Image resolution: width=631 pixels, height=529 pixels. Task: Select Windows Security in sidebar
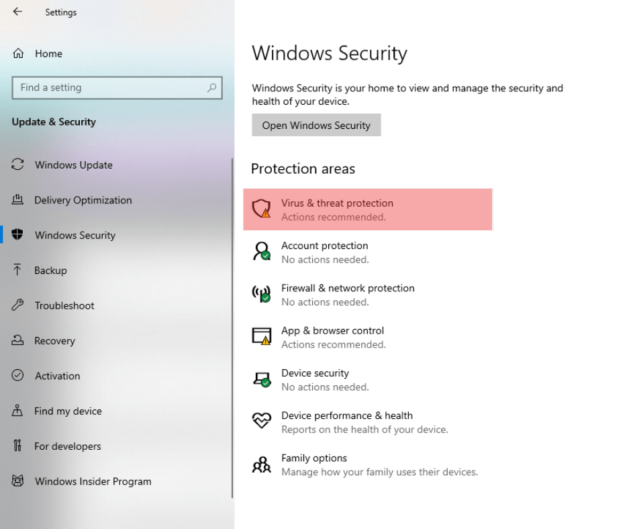(75, 235)
